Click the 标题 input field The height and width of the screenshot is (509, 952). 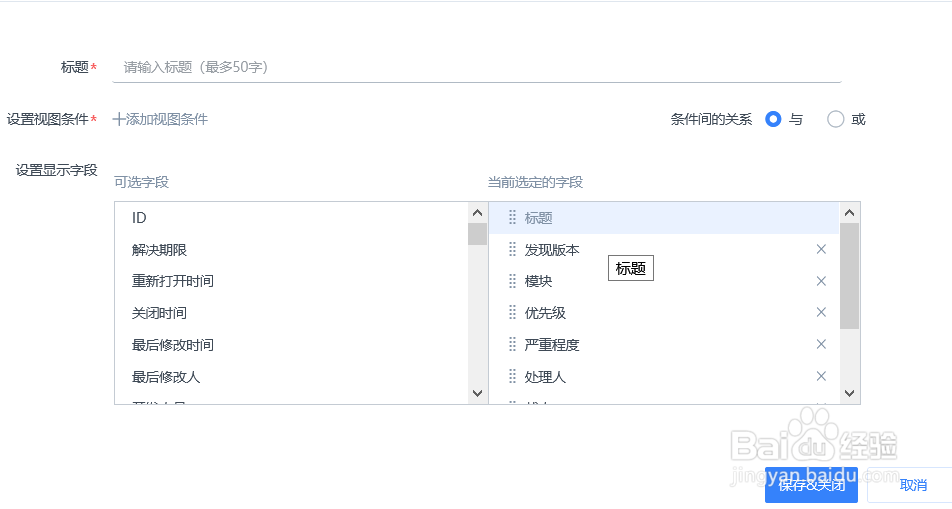pos(477,67)
